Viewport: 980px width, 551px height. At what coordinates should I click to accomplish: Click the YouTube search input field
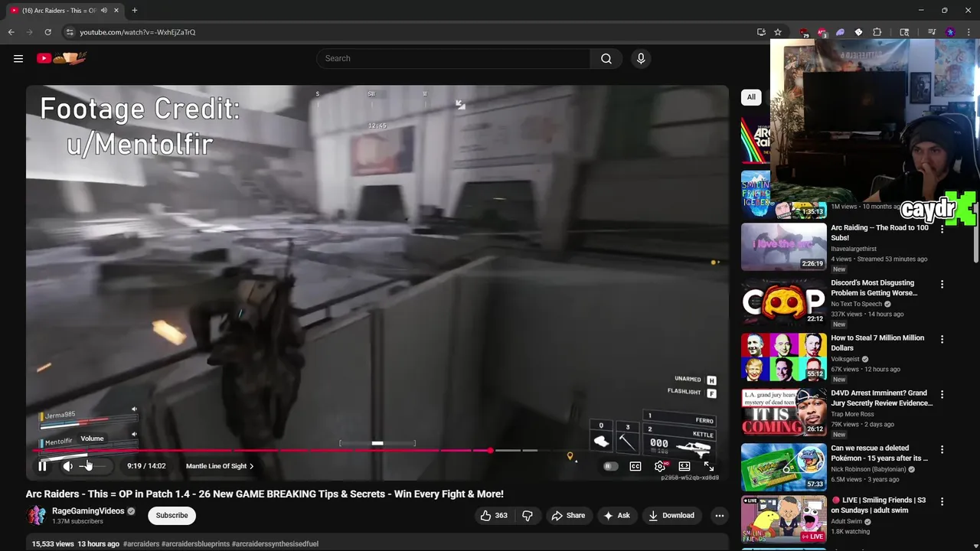pos(453,58)
